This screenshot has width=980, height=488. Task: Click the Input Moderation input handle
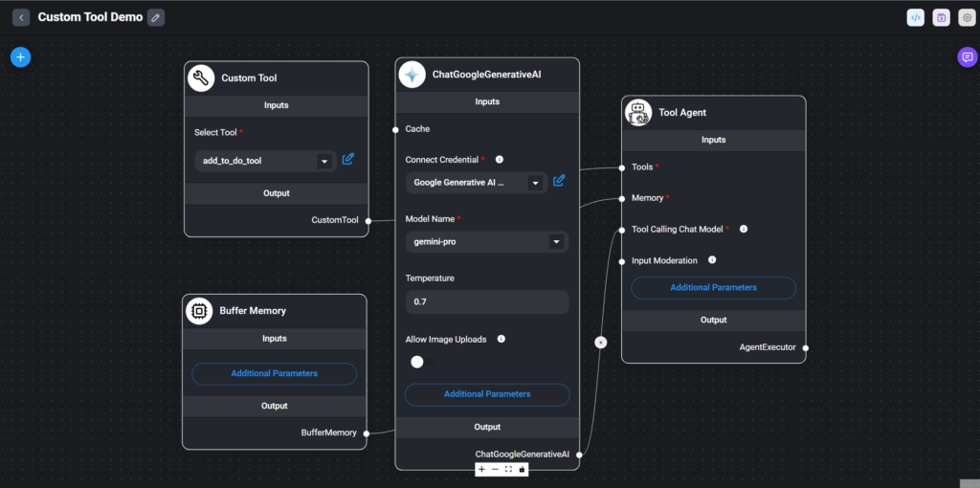coord(622,261)
